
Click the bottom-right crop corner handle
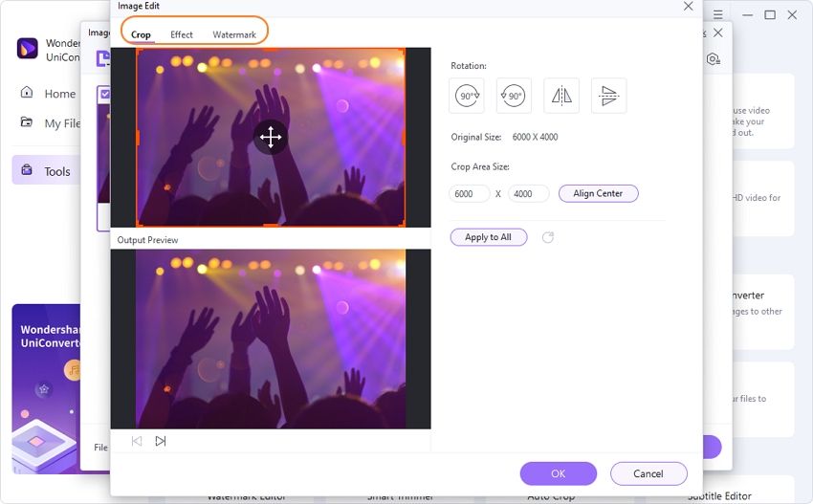(x=404, y=225)
